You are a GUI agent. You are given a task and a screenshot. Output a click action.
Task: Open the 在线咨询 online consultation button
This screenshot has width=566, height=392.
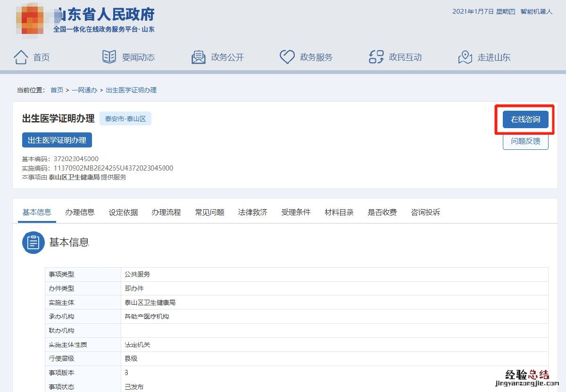pyautogui.click(x=525, y=119)
